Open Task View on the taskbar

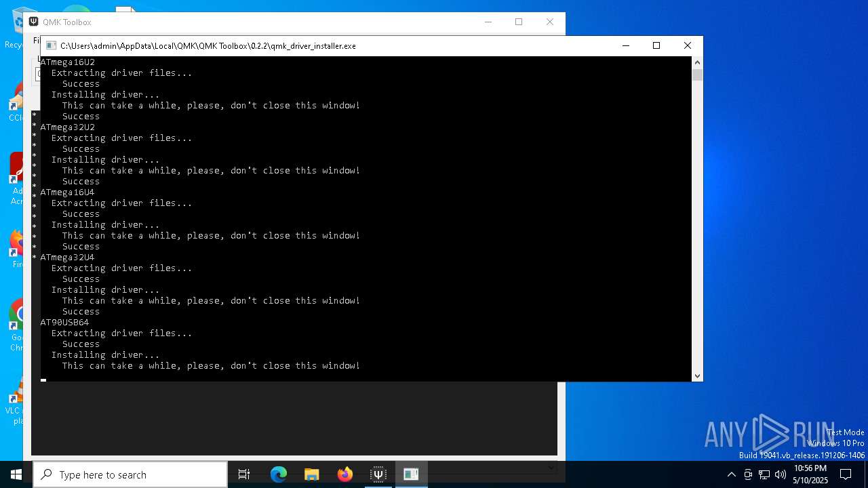pos(244,474)
